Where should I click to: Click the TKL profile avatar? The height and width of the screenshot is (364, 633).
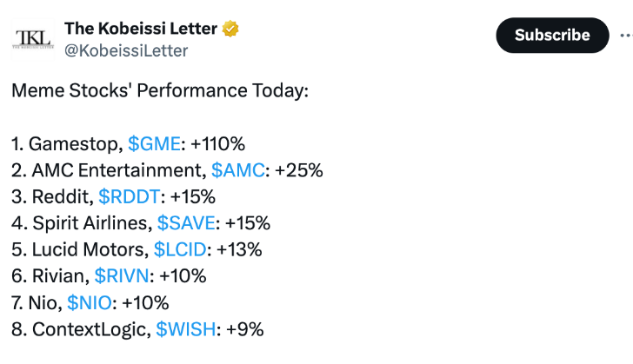click(x=33, y=37)
